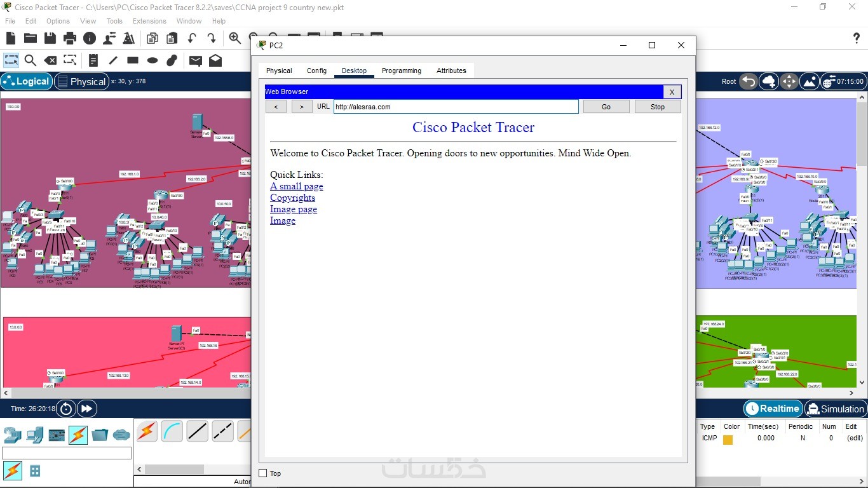Open the Extensions menu
868x488 pixels.
(149, 21)
